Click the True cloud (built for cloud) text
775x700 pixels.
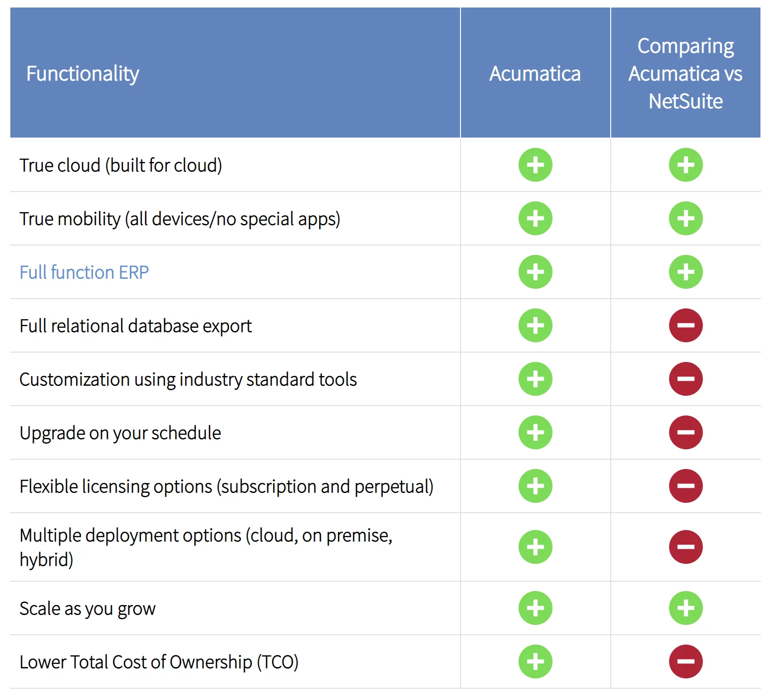121,165
